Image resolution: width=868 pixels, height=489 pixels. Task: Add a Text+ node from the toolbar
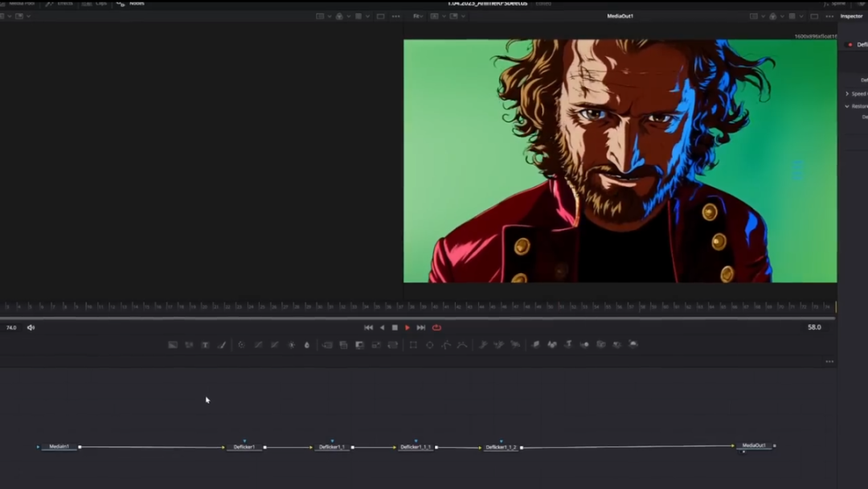point(206,344)
